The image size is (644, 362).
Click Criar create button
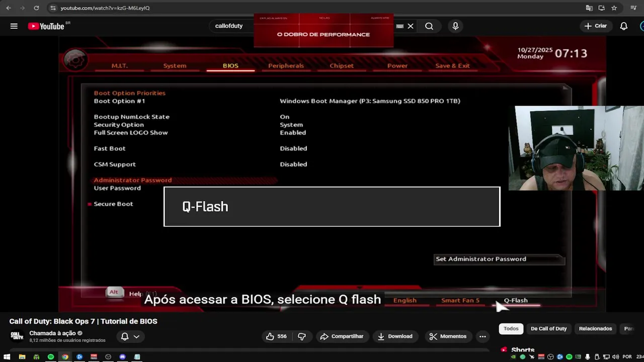tap(595, 26)
